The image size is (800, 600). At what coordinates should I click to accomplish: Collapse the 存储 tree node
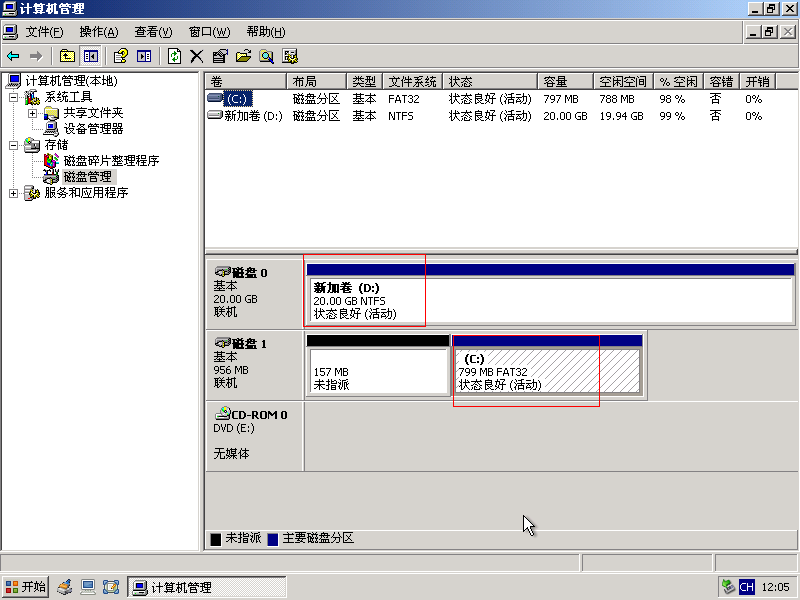[13, 145]
